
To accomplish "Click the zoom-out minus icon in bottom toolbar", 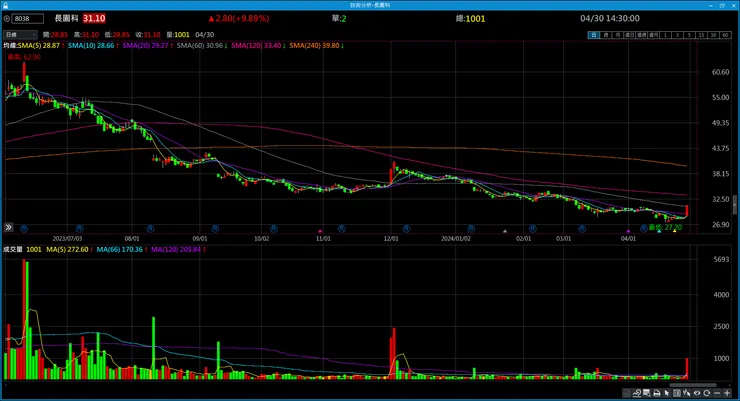I will click(x=717, y=393).
